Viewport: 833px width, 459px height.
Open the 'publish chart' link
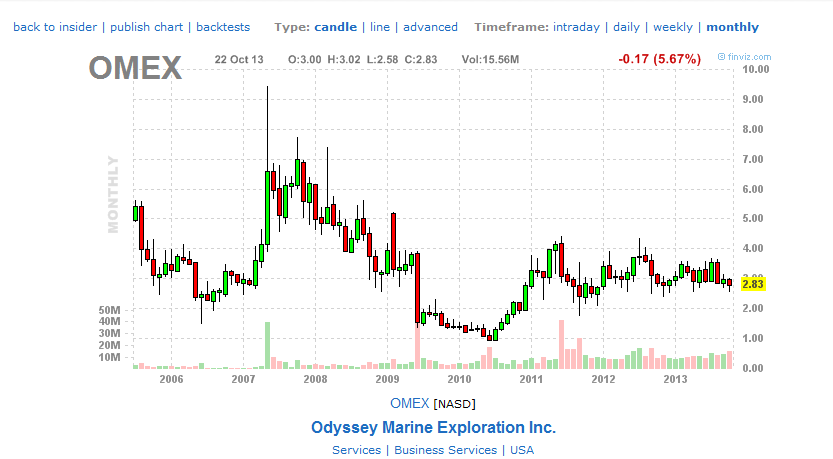coord(146,27)
